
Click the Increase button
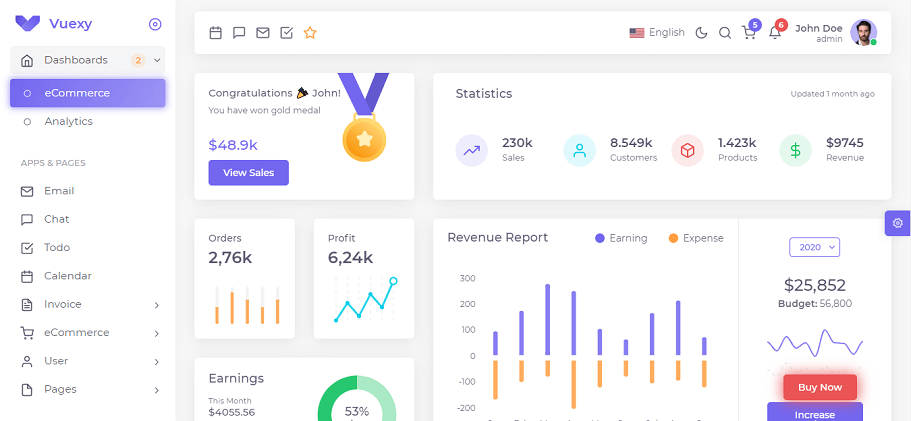(815, 412)
